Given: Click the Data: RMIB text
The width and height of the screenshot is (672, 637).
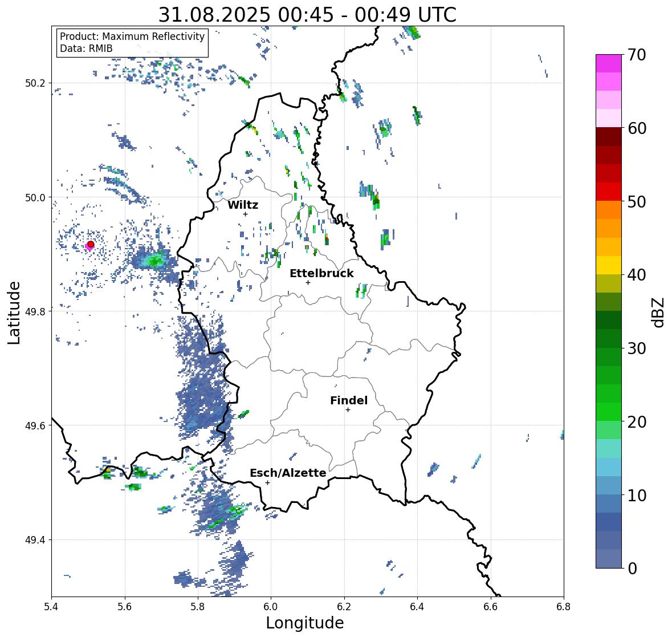Looking at the screenshot, I should coord(86,48).
